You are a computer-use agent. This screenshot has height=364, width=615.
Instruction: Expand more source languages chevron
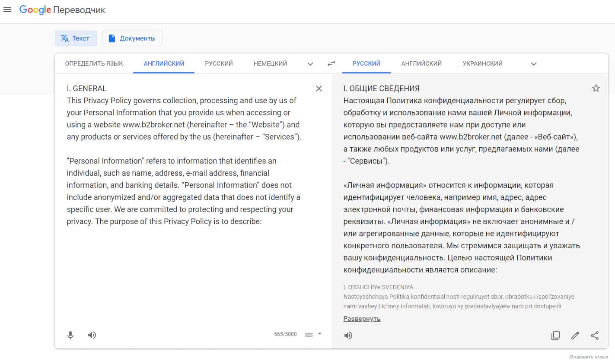(x=310, y=64)
